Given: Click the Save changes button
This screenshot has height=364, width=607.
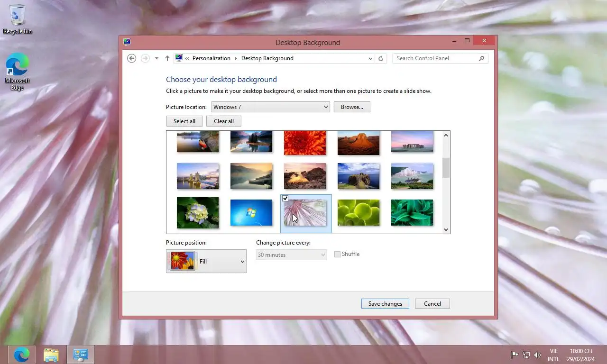Looking at the screenshot, I should click(385, 303).
